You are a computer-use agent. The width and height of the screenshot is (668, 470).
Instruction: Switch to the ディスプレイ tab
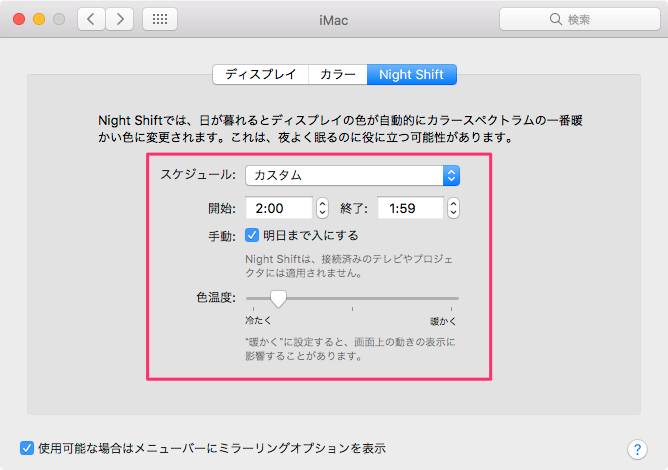coord(259,74)
